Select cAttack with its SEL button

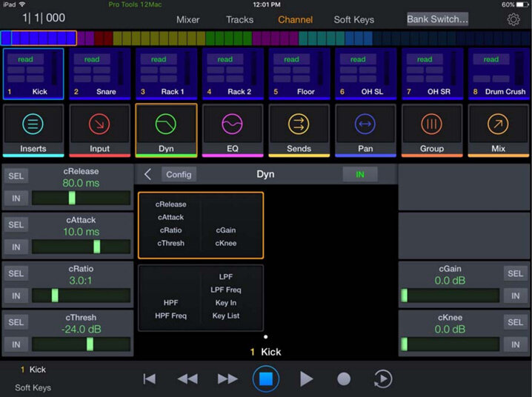16,224
